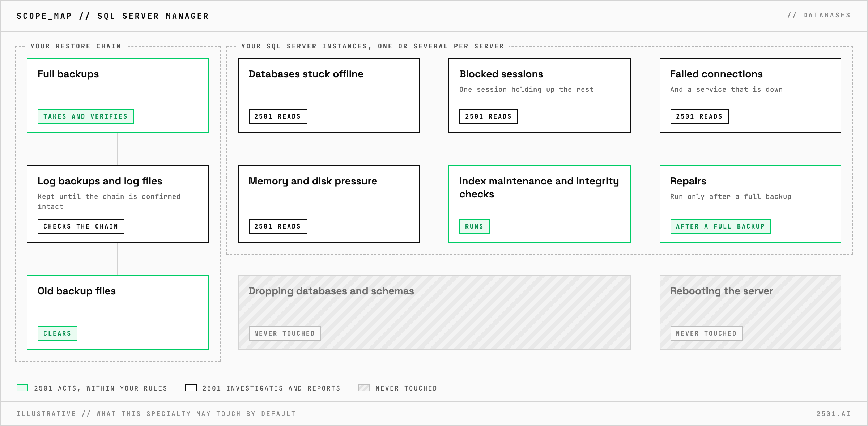Click '2501 READS' under Databases stuck offline
The height and width of the screenshot is (426, 868).
point(278,116)
